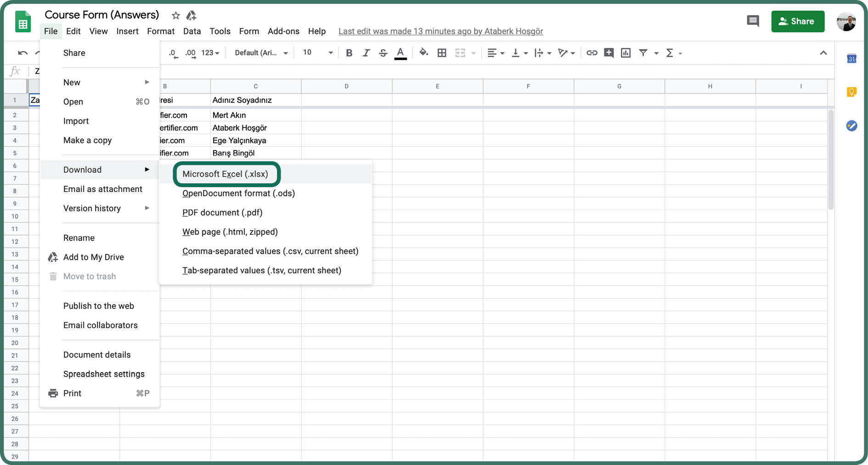Image resolution: width=868 pixels, height=465 pixels.
Task: Open the functions sigma menu
Action: 673,53
